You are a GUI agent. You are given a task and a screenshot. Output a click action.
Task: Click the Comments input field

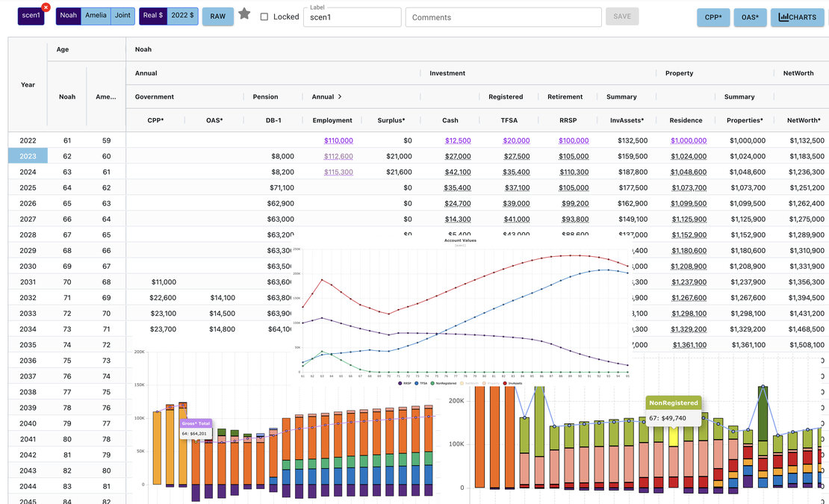click(x=503, y=17)
